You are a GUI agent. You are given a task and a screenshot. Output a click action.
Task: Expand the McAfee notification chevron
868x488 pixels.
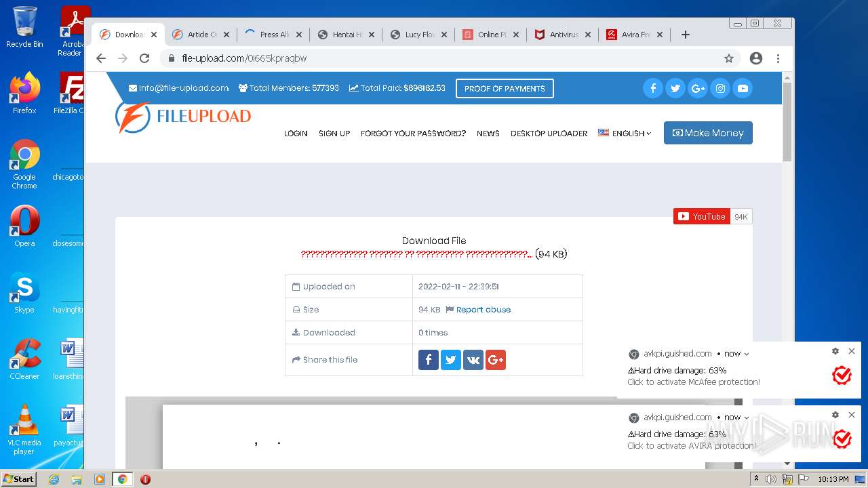point(747,354)
